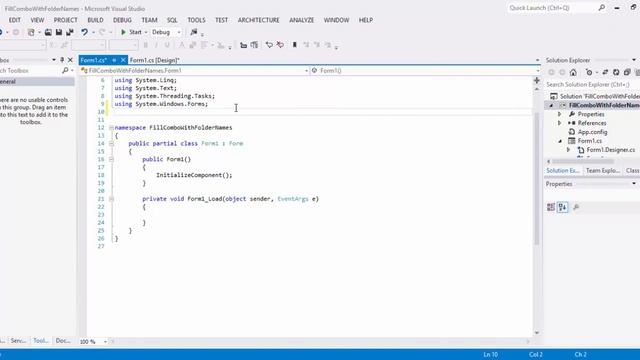Toggle a bookmark on the current line

(294, 45)
